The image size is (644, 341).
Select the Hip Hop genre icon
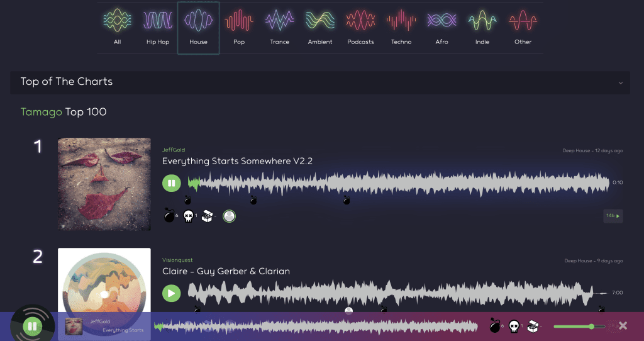(157, 21)
